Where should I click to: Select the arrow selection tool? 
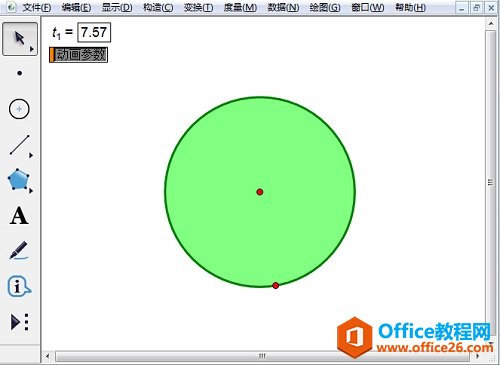coord(20,39)
